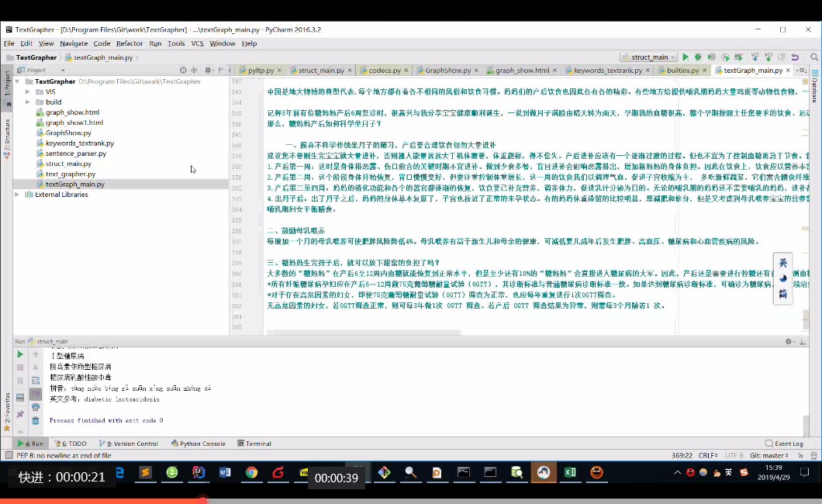
Task: Select graph_show1.html in project tree
Action: (x=74, y=123)
